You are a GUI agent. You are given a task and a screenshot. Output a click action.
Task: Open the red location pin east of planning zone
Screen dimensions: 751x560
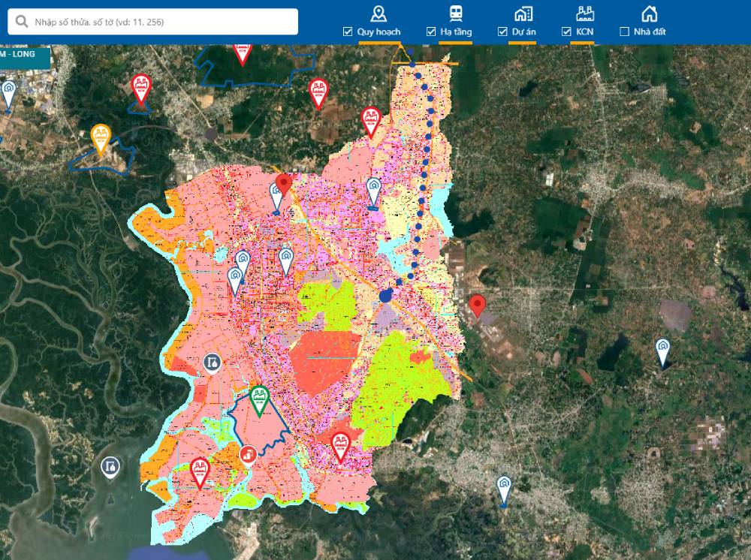477,306
